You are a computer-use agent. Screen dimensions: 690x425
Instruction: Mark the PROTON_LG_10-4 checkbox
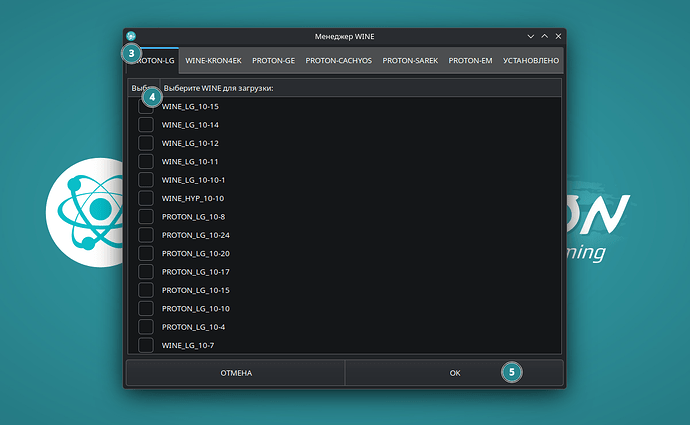146,327
